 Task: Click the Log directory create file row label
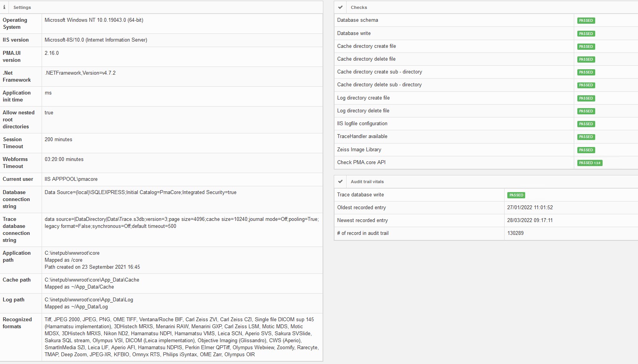(363, 98)
